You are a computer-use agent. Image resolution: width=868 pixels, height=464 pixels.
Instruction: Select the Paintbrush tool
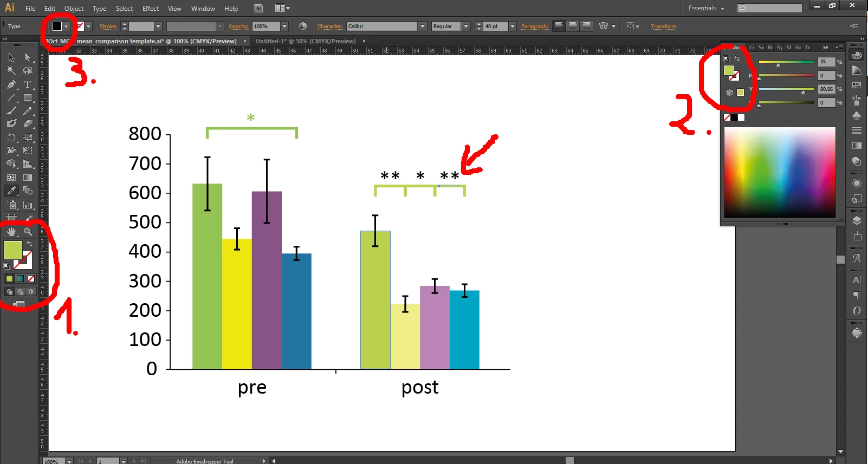coord(11,111)
